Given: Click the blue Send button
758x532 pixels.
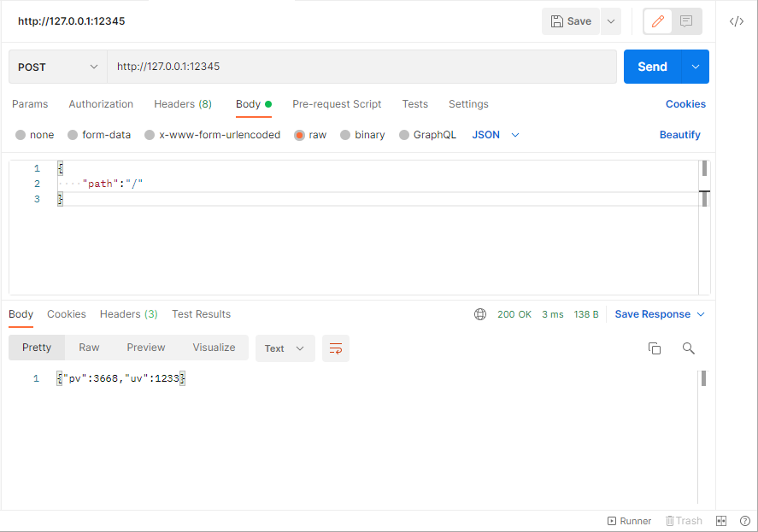Looking at the screenshot, I should tap(652, 67).
